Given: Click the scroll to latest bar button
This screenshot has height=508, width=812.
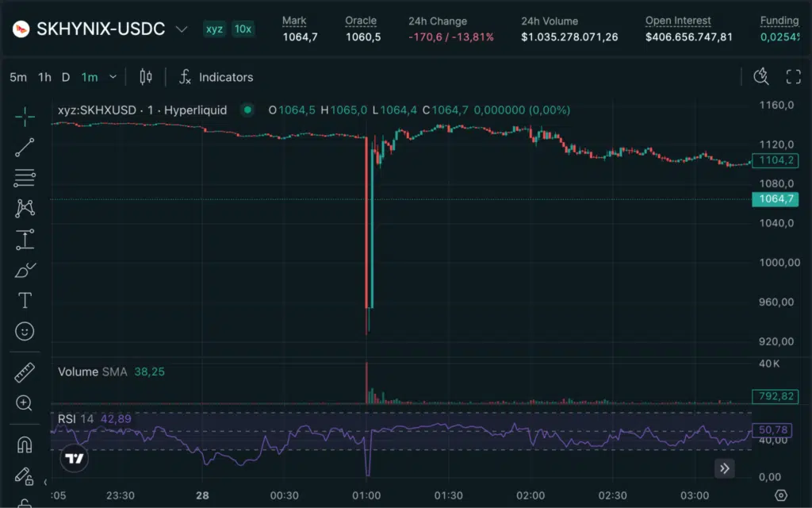Looking at the screenshot, I should pos(725,468).
